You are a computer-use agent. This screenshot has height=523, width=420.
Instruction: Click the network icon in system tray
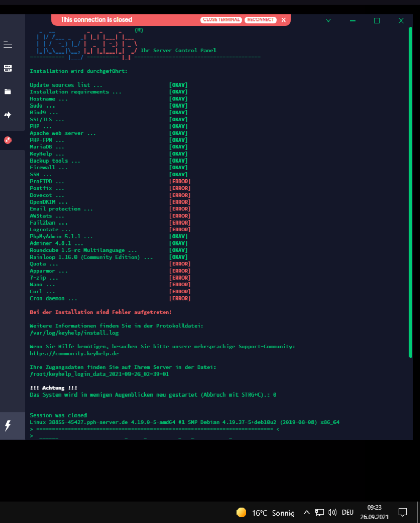[319, 513]
